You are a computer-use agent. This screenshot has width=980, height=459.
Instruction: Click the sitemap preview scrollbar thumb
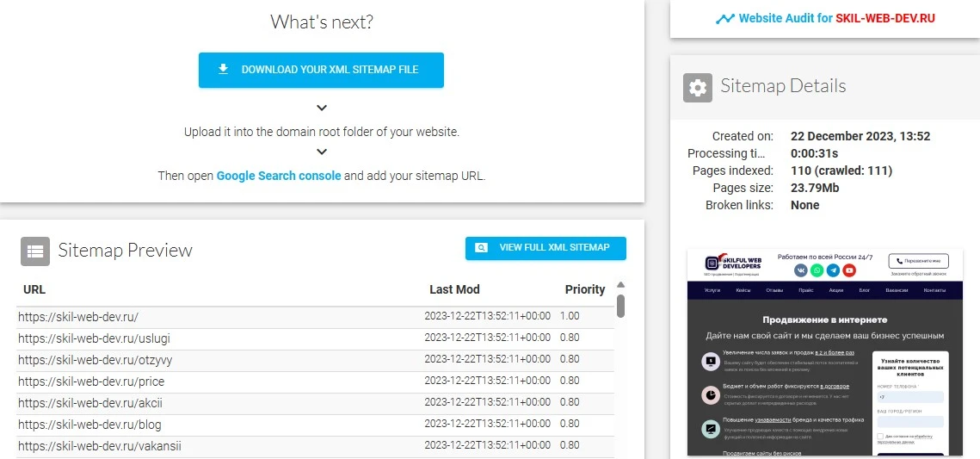pyautogui.click(x=620, y=305)
